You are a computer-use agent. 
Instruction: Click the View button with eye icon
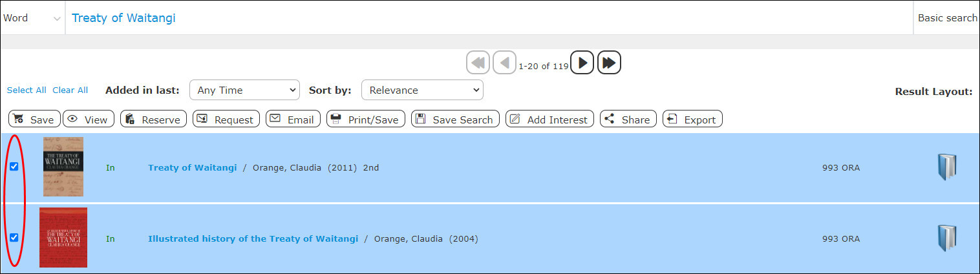coord(88,120)
